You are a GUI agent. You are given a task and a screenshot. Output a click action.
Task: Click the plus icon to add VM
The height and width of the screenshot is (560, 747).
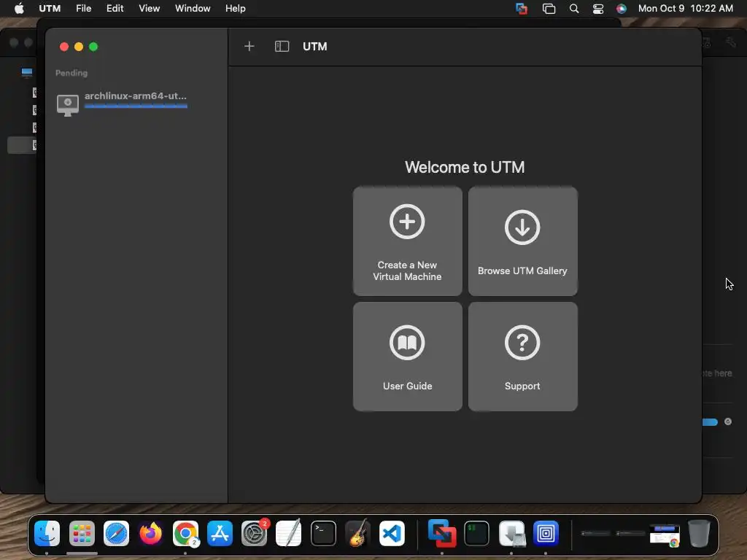tap(249, 46)
